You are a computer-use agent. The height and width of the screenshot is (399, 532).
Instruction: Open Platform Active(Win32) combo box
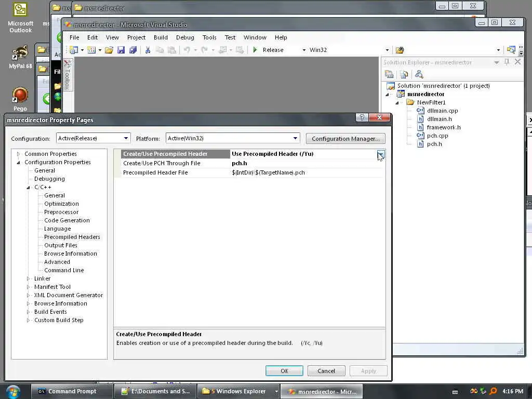point(233,138)
